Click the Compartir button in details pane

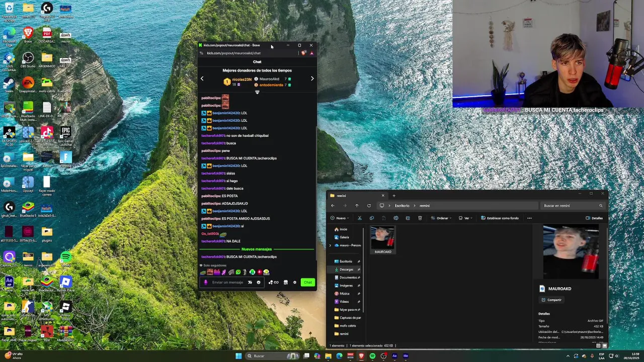click(x=551, y=300)
